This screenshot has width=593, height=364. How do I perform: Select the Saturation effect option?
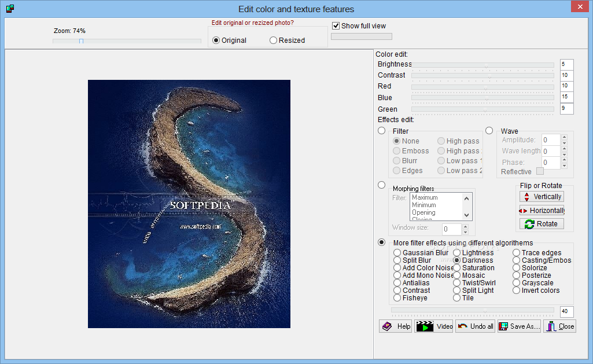(x=456, y=267)
